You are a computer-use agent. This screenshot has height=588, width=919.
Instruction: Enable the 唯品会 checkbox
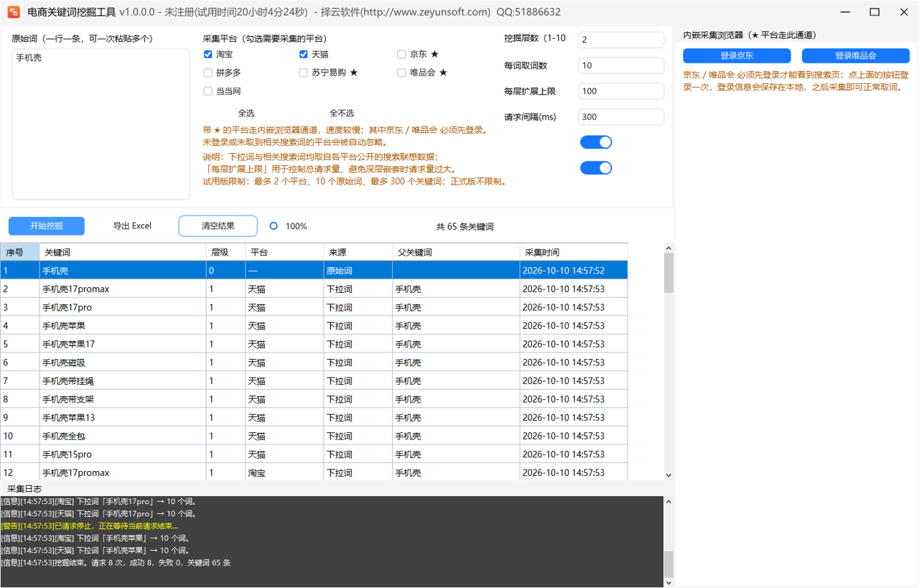click(x=402, y=73)
